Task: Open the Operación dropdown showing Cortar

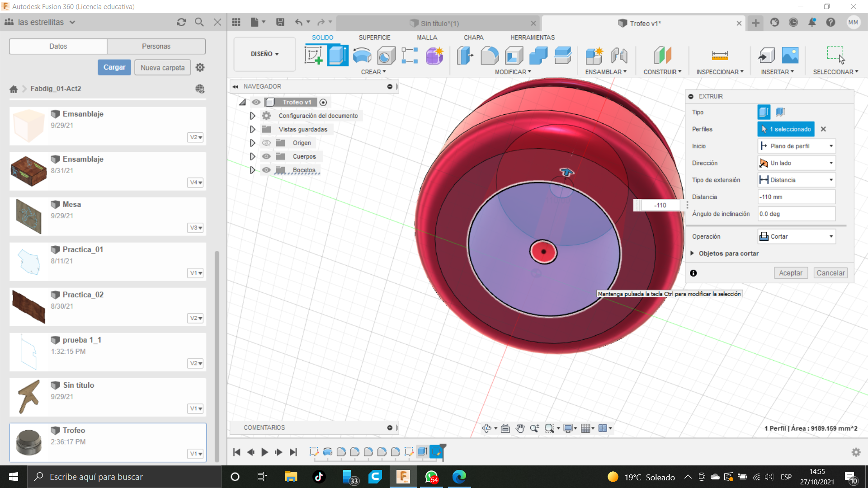Action: pos(796,236)
